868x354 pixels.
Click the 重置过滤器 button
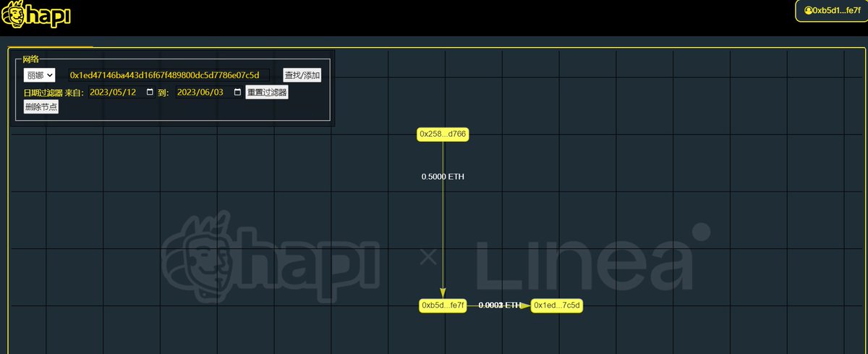(267, 93)
